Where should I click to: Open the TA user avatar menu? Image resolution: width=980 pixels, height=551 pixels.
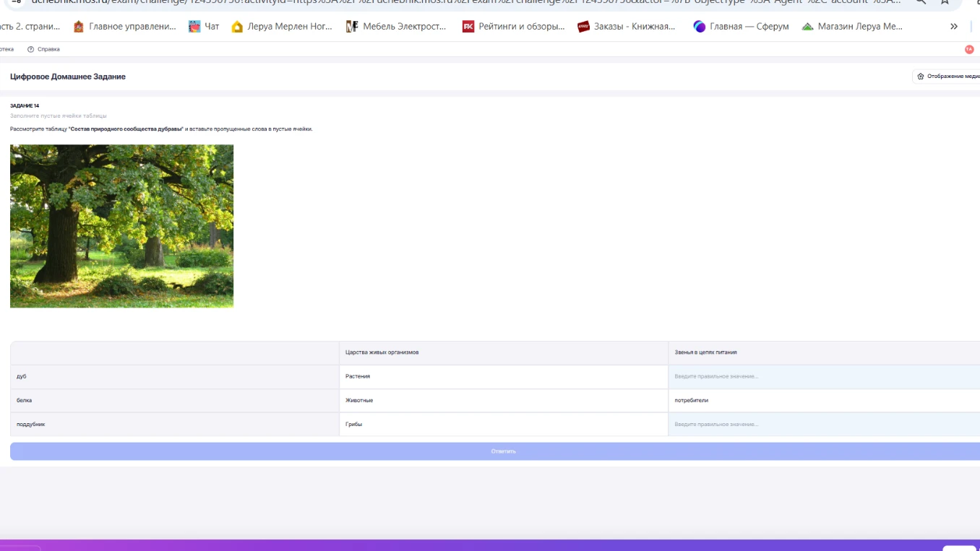tap(969, 49)
